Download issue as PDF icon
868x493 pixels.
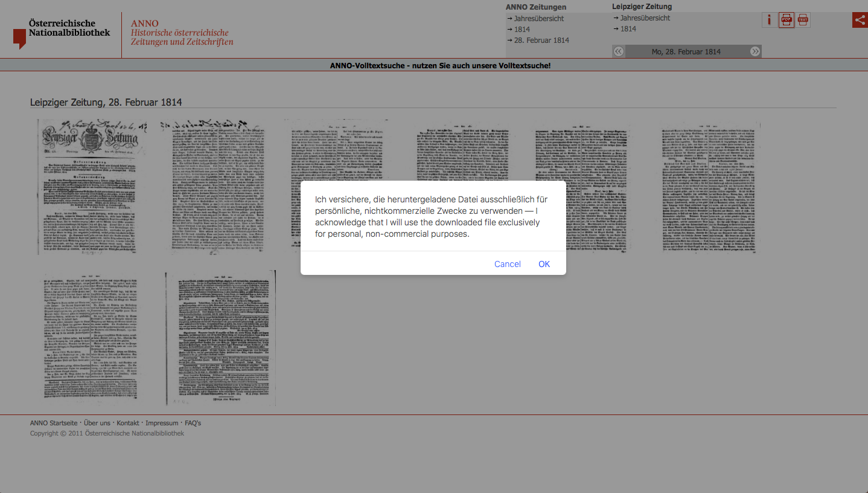(x=786, y=20)
